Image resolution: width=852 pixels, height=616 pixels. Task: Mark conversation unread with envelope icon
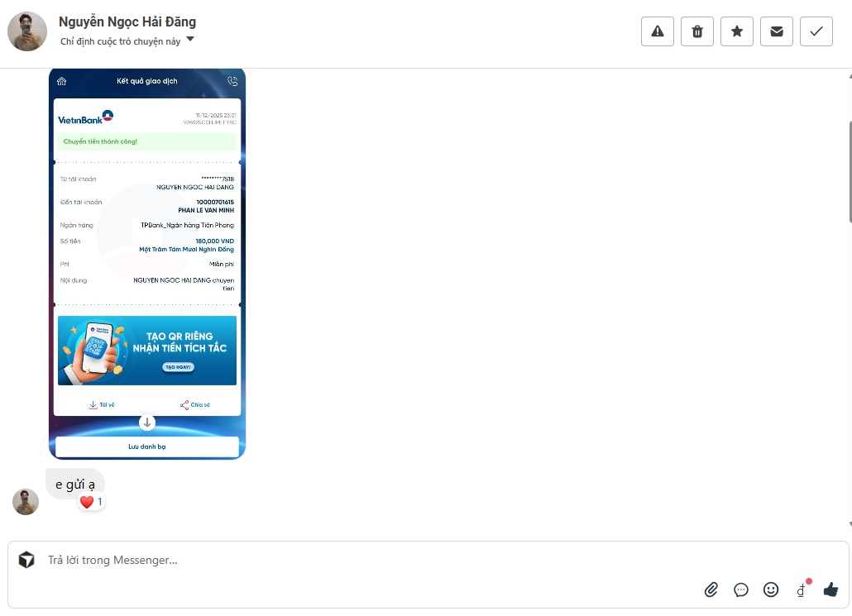[777, 31]
